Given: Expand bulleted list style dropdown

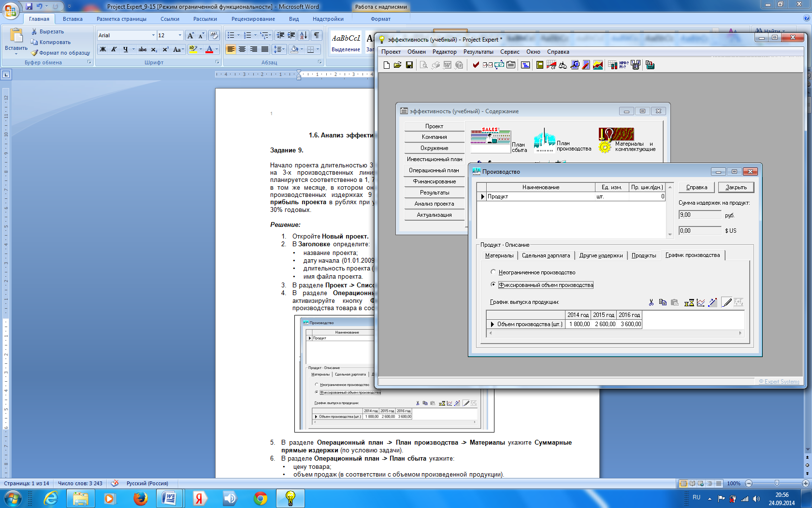Looking at the screenshot, I should pyautogui.click(x=238, y=35).
